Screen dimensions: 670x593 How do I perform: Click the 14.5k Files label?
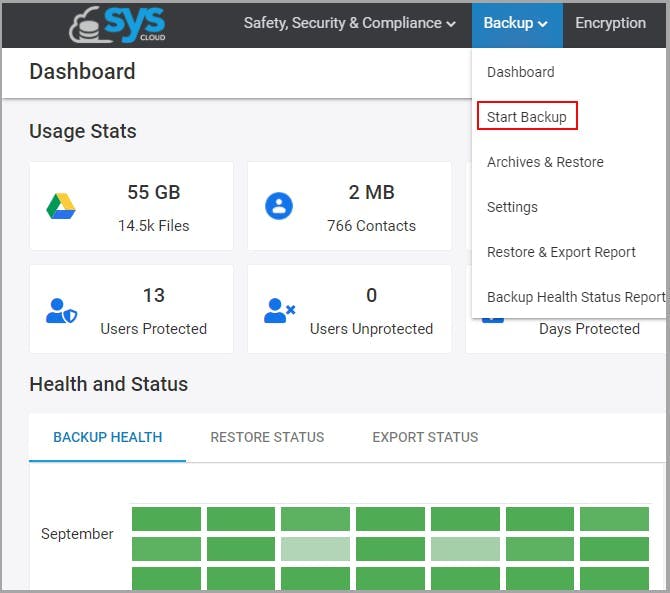coord(153,226)
